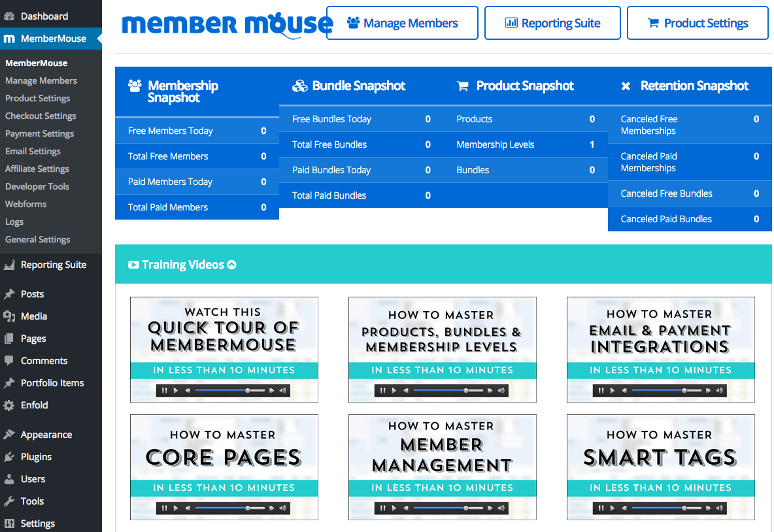Screen dimensions: 774x532
Task: Click 'Canceled Free Memberships' row
Action: [x=690, y=125]
